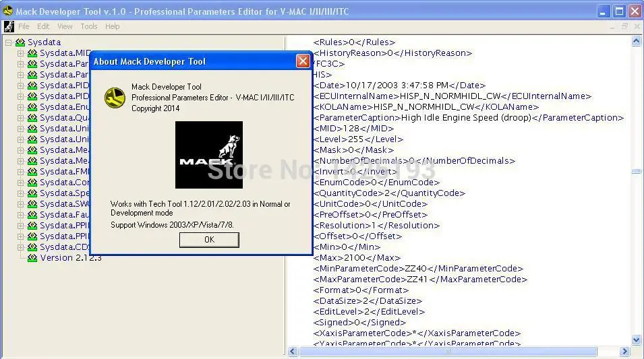Open the Tools menu

[89, 26]
